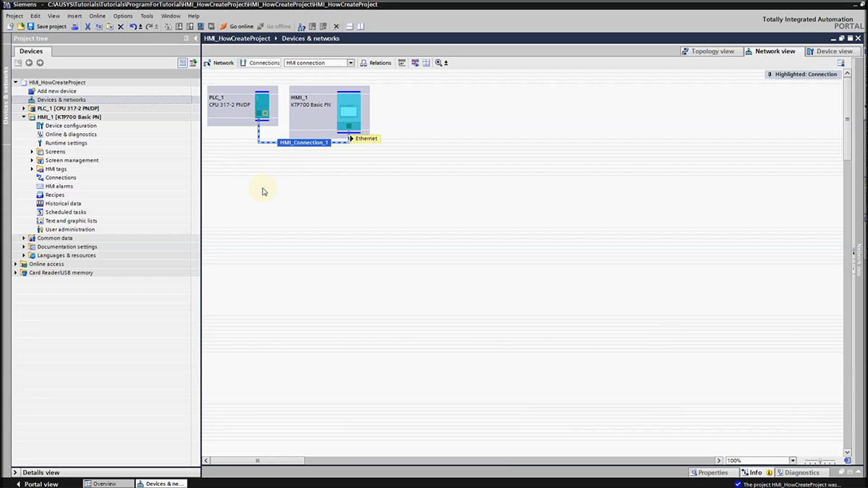
Task: Click the Copy icon in toolbar
Action: click(98, 26)
